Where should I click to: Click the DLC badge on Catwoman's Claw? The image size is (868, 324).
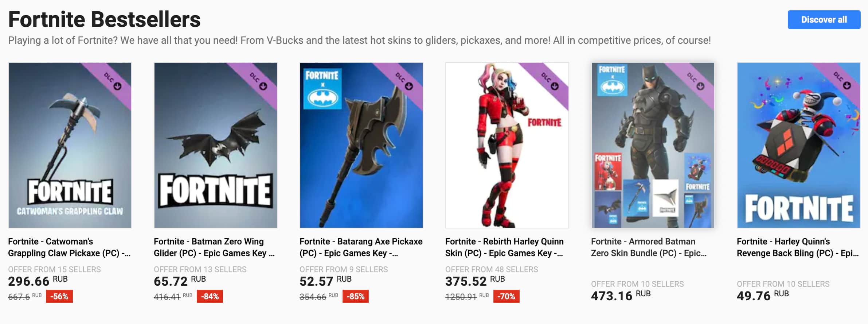112,81
